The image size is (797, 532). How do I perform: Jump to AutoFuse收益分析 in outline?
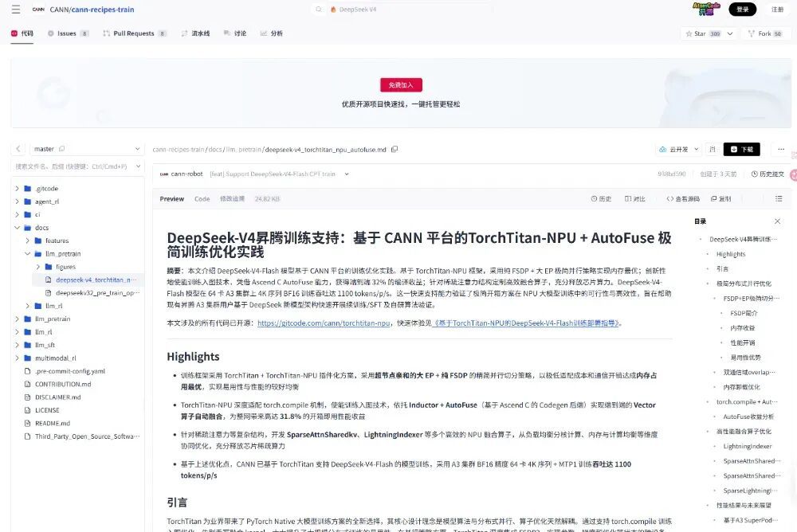748,417
